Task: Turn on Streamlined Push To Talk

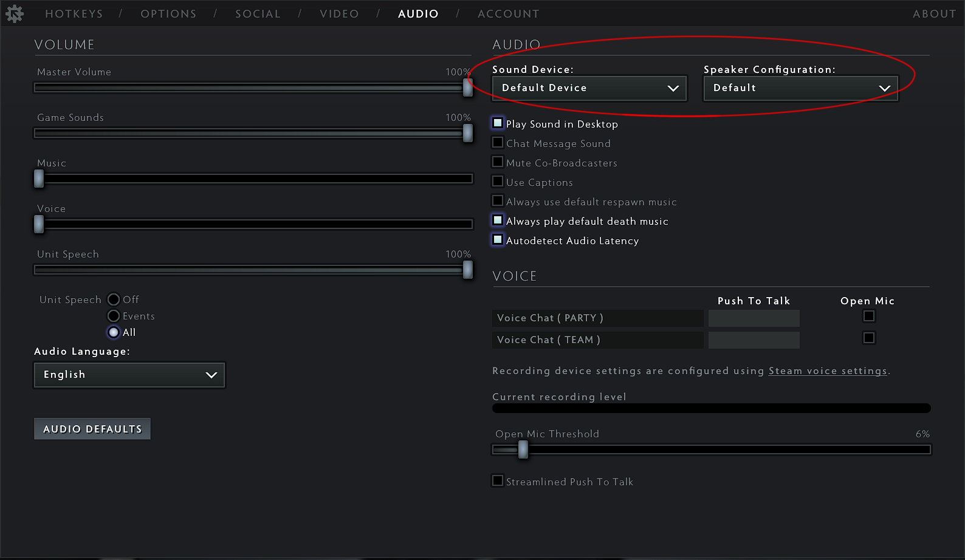Action: (498, 481)
